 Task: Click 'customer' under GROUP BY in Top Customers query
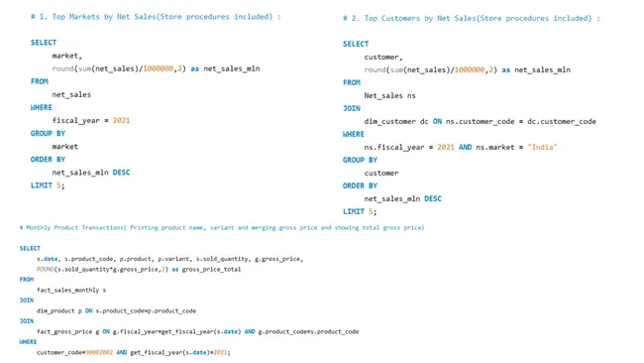381,174
